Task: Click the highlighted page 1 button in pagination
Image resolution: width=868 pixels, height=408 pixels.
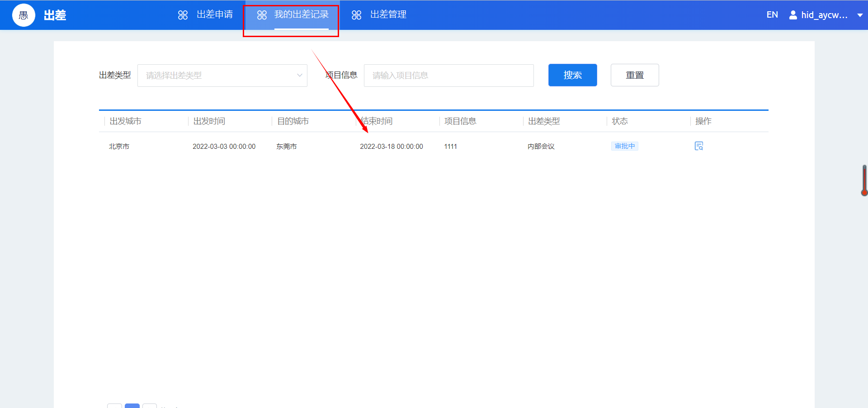Action: pos(132,406)
